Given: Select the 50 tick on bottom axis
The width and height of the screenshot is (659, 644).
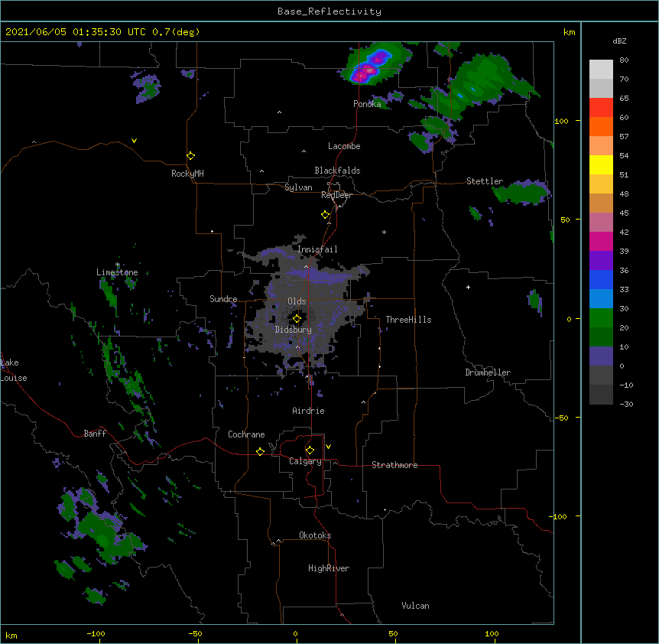Looking at the screenshot, I should pyautogui.click(x=393, y=633).
